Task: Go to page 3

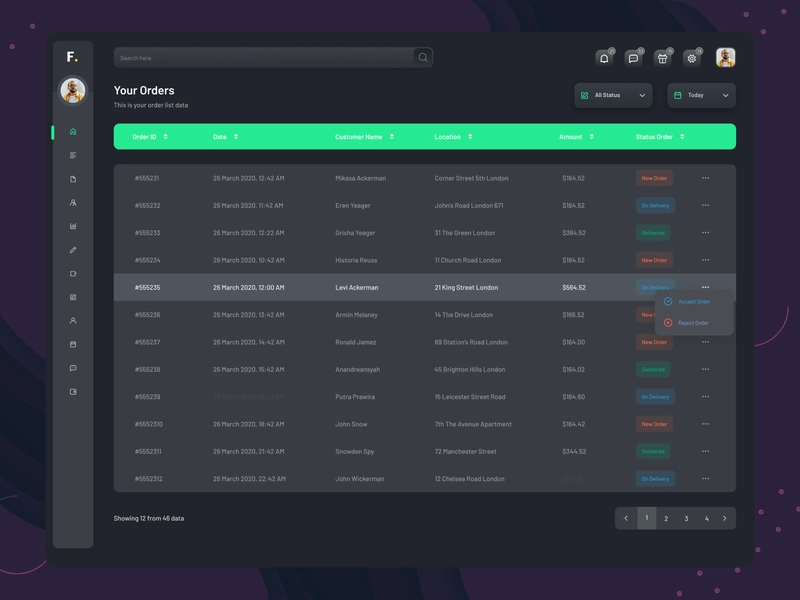Action: point(686,518)
